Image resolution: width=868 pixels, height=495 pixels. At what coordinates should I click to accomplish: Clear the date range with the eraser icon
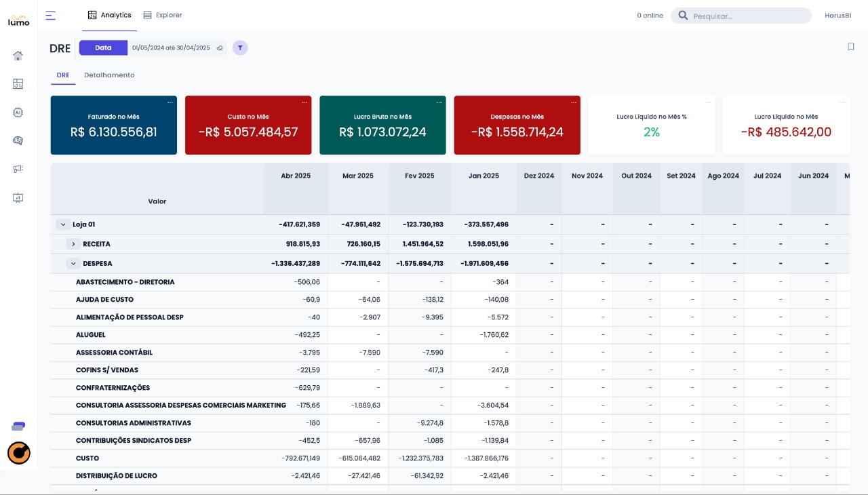(x=220, y=48)
